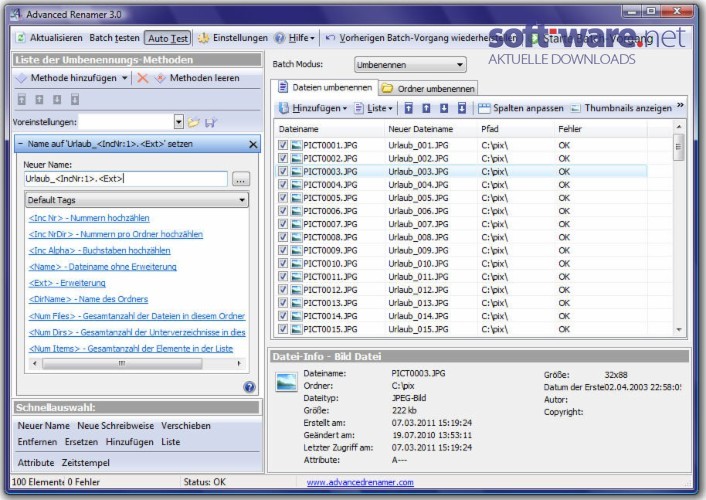The width and height of the screenshot is (706, 500).
Task: Select the PICT0010.JPG row
Action: pos(461,263)
